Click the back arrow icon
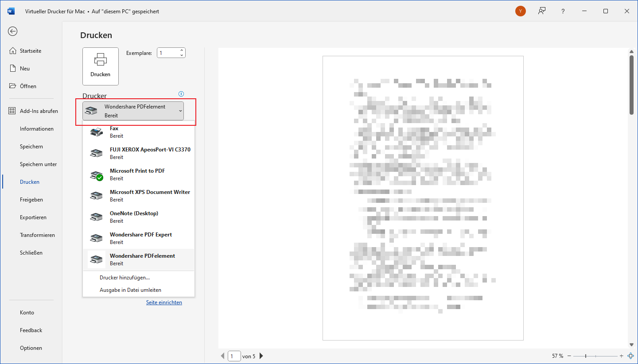Viewport: 638px width, 364px height. (12, 31)
